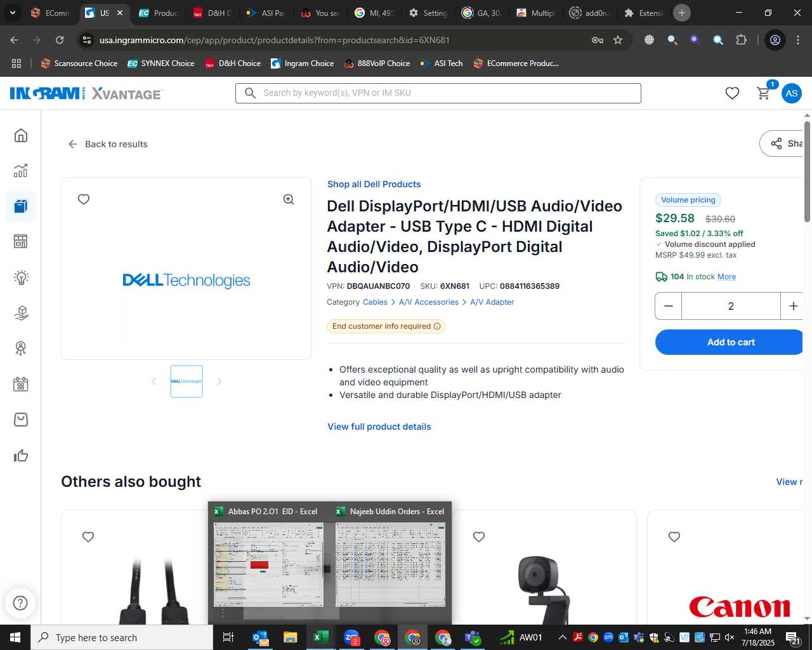Open the analytics chart icon in sidebar

coord(21,171)
